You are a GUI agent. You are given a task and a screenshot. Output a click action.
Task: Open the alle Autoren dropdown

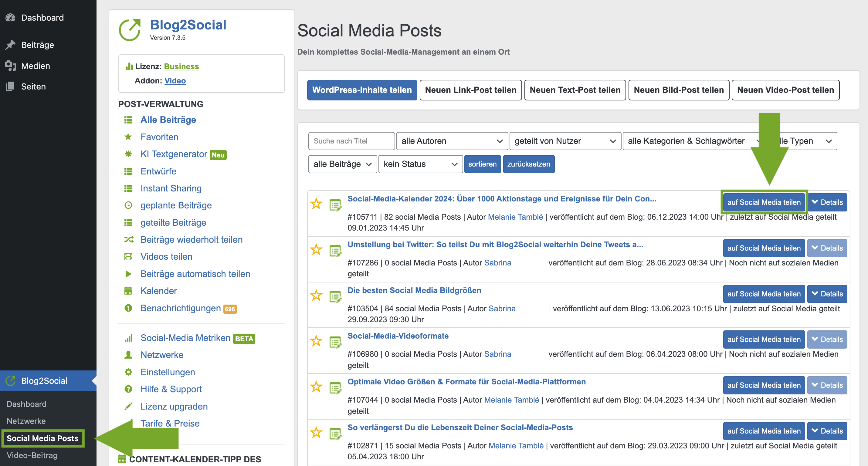click(452, 141)
